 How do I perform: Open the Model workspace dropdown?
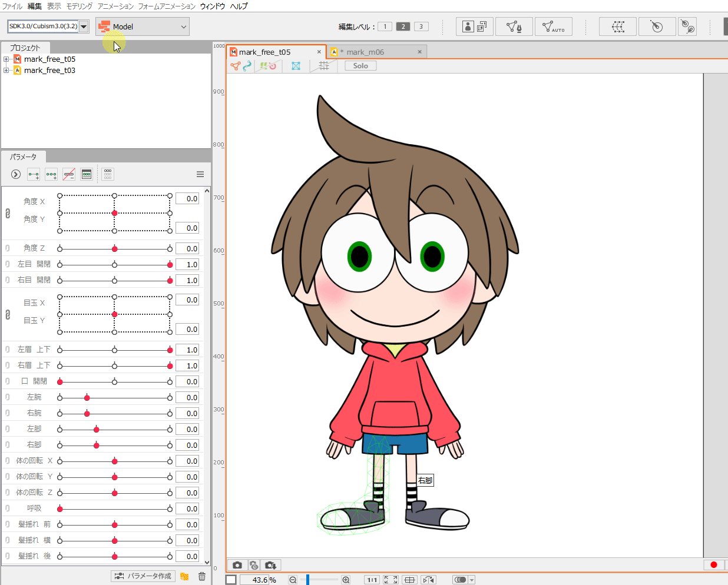pos(143,26)
